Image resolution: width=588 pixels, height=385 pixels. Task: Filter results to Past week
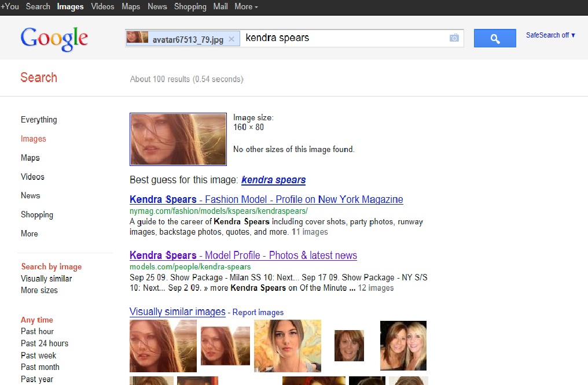pos(39,356)
